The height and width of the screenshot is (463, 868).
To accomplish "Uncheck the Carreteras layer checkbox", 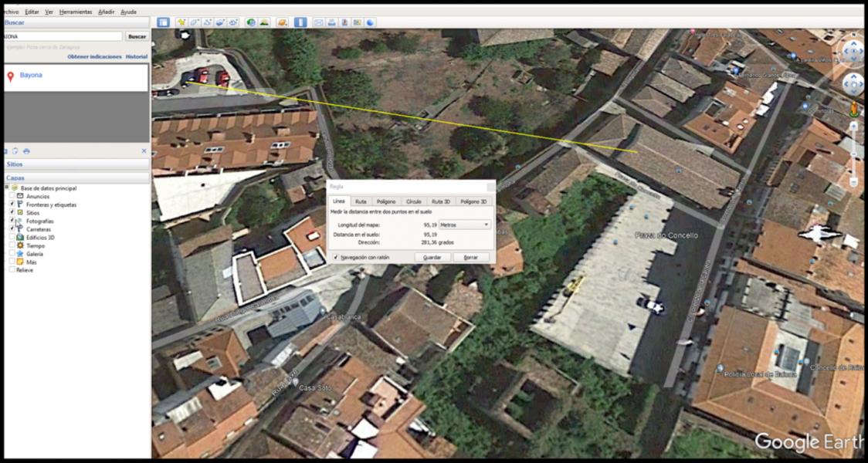I will pos(12,229).
